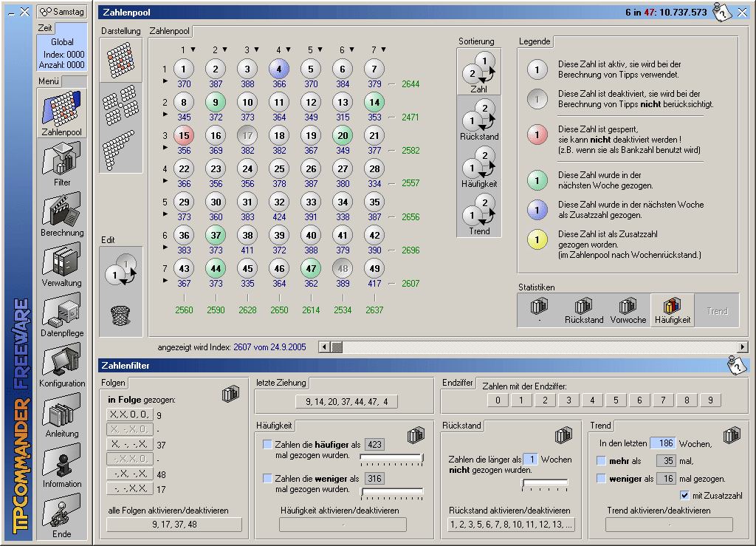Click the Edit swap-number icon
756x546 pixels.
120,270
